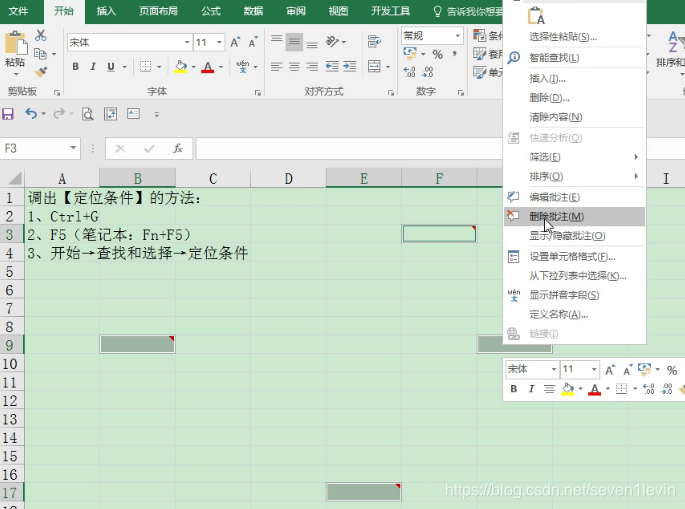Increase font size in ribbon
Viewport: 685px width, 509px height.
(235, 42)
